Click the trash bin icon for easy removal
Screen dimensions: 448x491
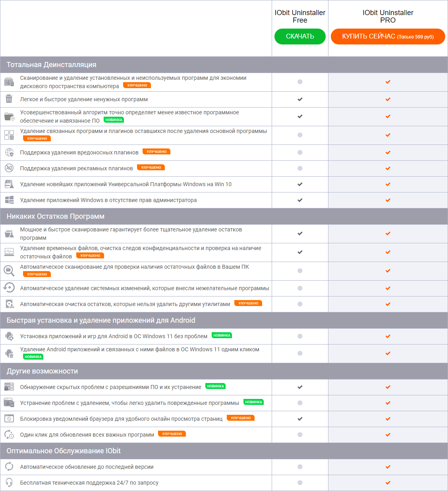pos(9,99)
